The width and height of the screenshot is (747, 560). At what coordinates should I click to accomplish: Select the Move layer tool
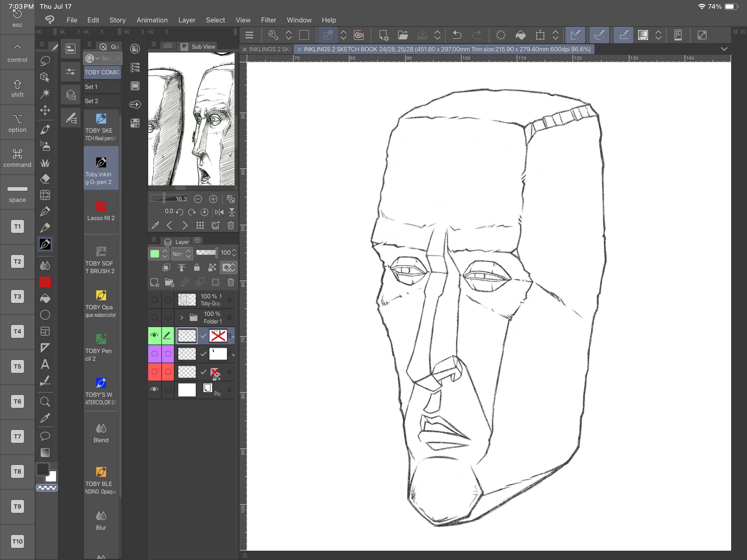point(45,110)
